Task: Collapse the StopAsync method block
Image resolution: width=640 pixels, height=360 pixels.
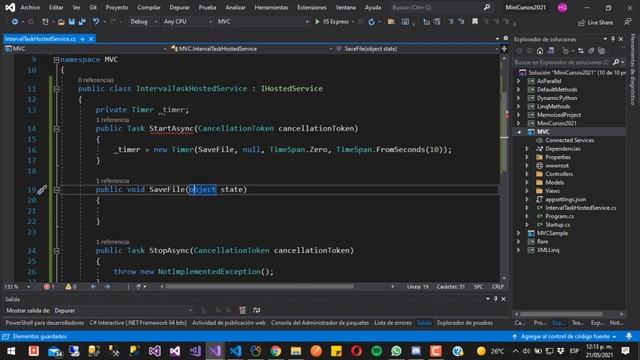Action: [56, 251]
